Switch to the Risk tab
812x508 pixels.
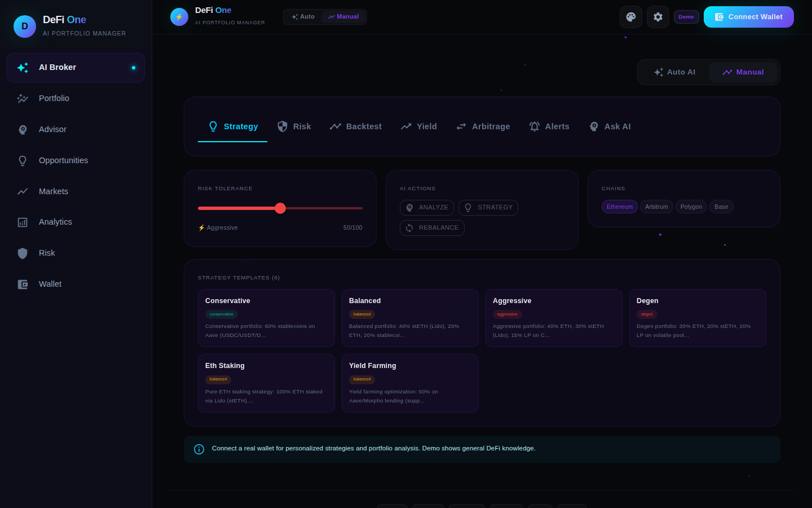point(294,126)
